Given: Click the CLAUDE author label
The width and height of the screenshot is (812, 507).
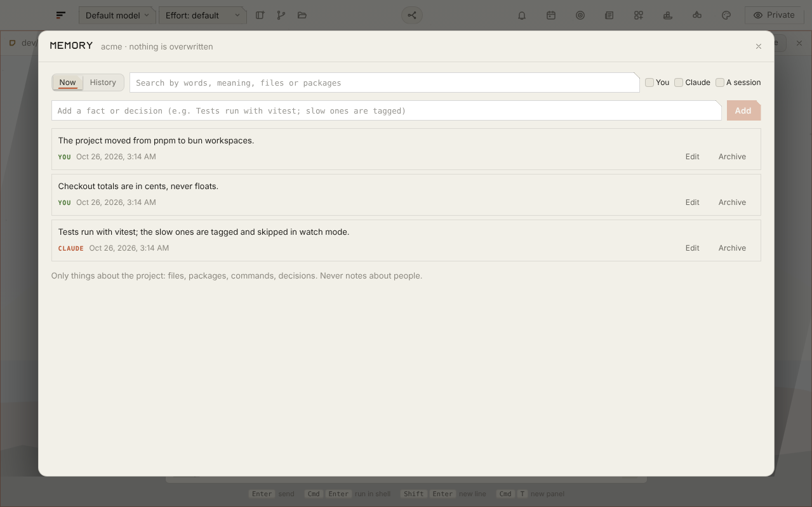Looking at the screenshot, I should [x=71, y=249].
